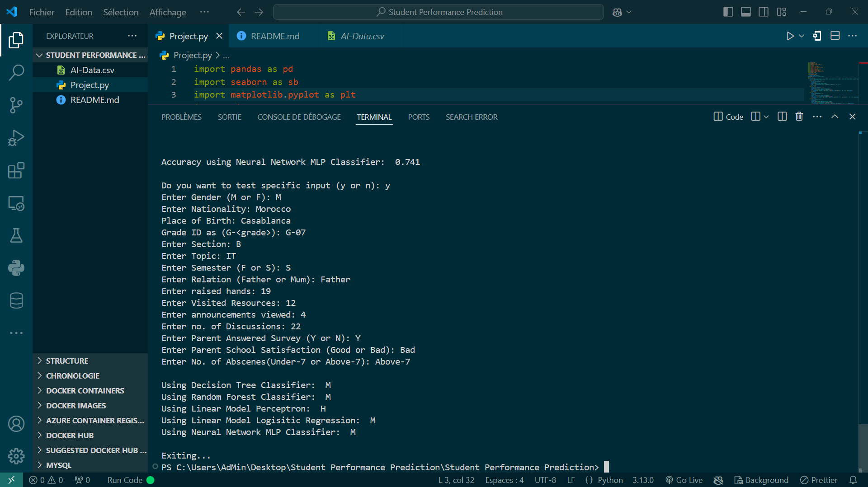
Task: Open README.md in the explorer
Action: [x=90, y=100]
